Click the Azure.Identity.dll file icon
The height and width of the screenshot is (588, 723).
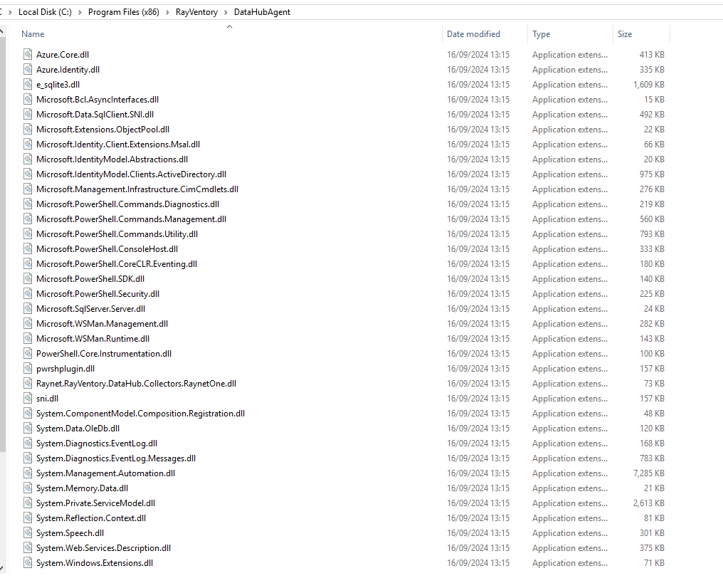(28, 70)
